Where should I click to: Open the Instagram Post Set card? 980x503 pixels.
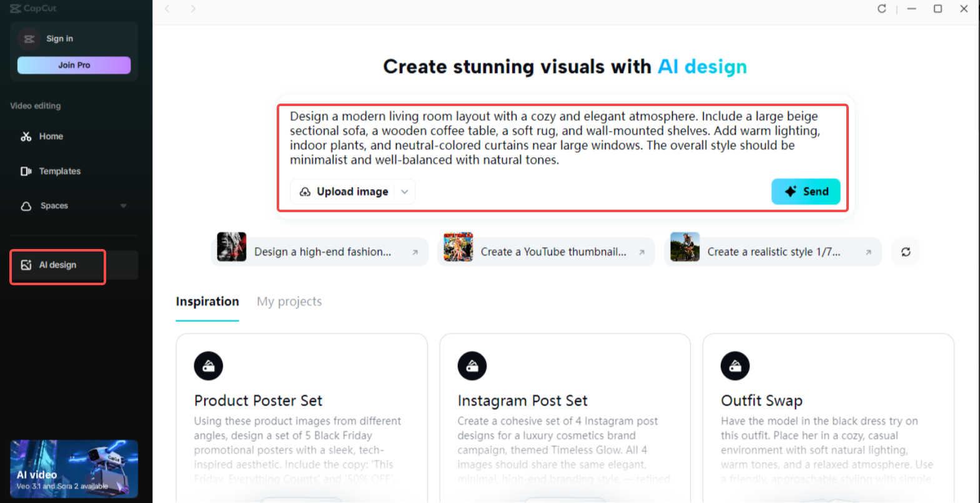[565, 418]
